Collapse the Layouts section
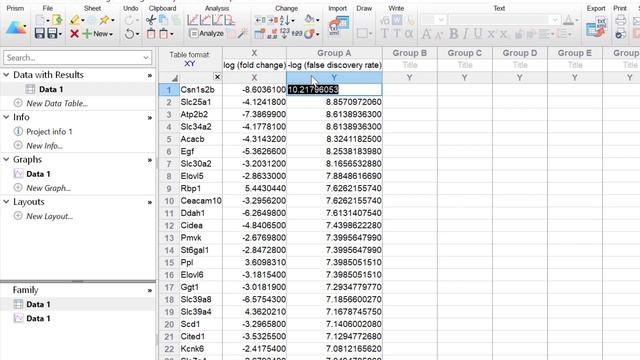640x360 pixels. click(x=6, y=202)
